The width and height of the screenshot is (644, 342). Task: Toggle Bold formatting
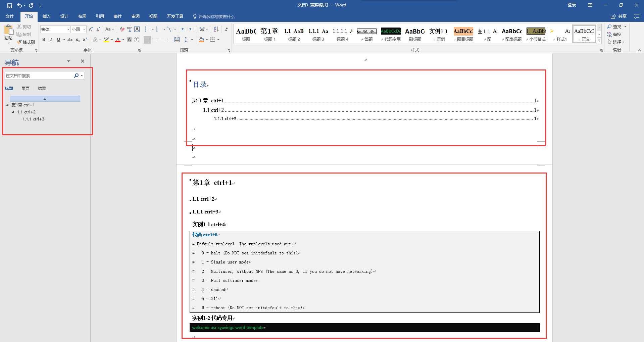click(x=44, y=40)
